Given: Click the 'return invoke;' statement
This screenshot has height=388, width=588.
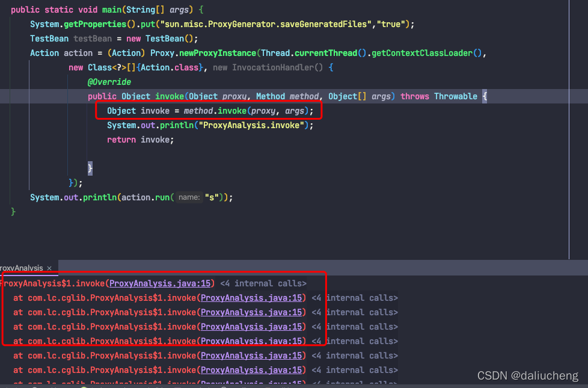Looking at the screenshot, I should coord(141,140).
